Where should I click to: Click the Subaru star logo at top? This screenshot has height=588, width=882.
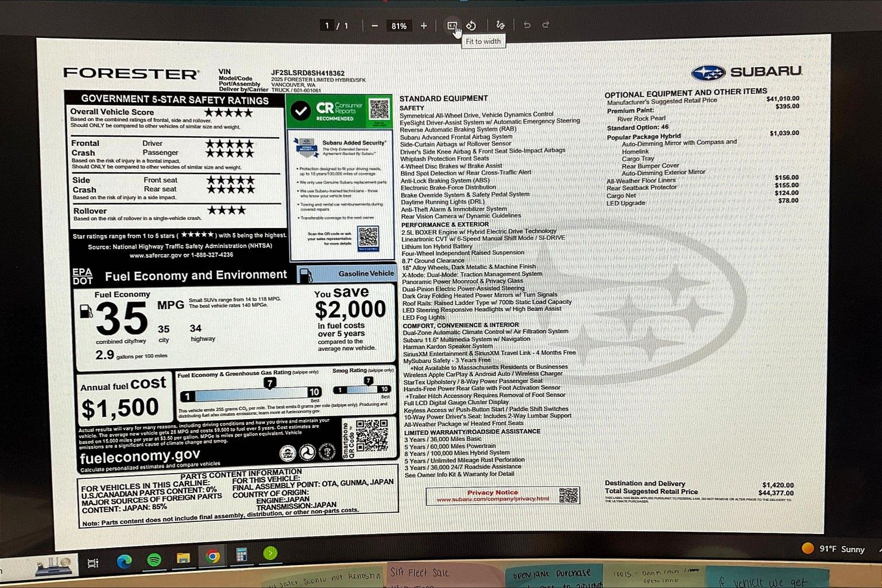click(x=708, y=73)
